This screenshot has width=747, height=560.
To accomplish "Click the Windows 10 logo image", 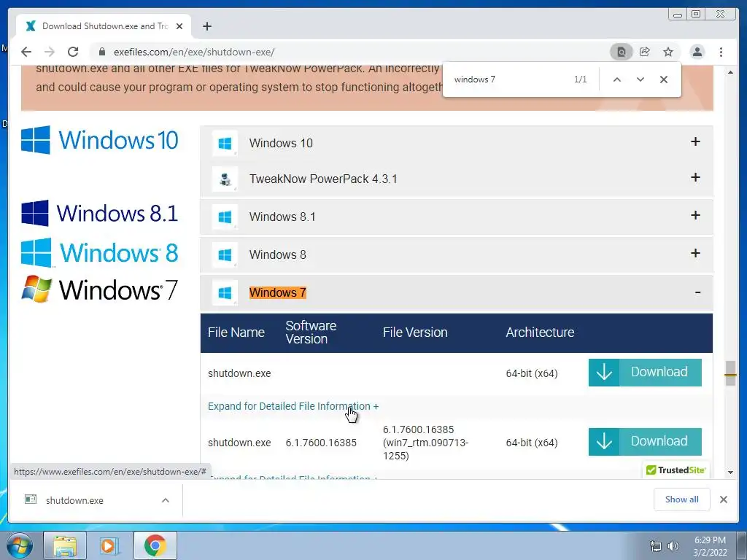I will click(99, 140).
